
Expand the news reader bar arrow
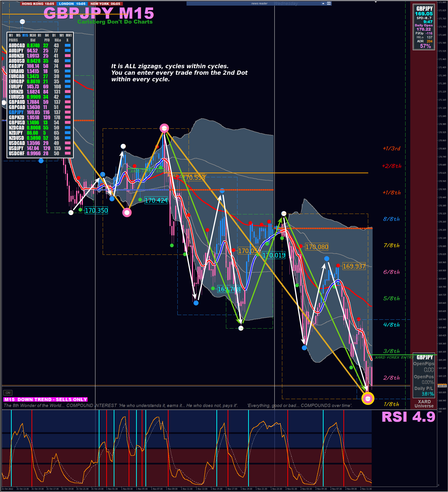[323, 4]
